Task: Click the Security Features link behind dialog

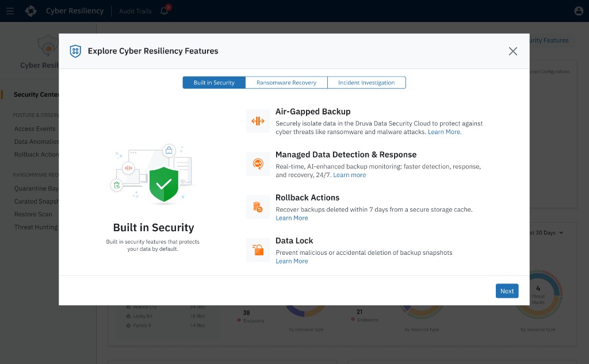Action: click(549, 40)
